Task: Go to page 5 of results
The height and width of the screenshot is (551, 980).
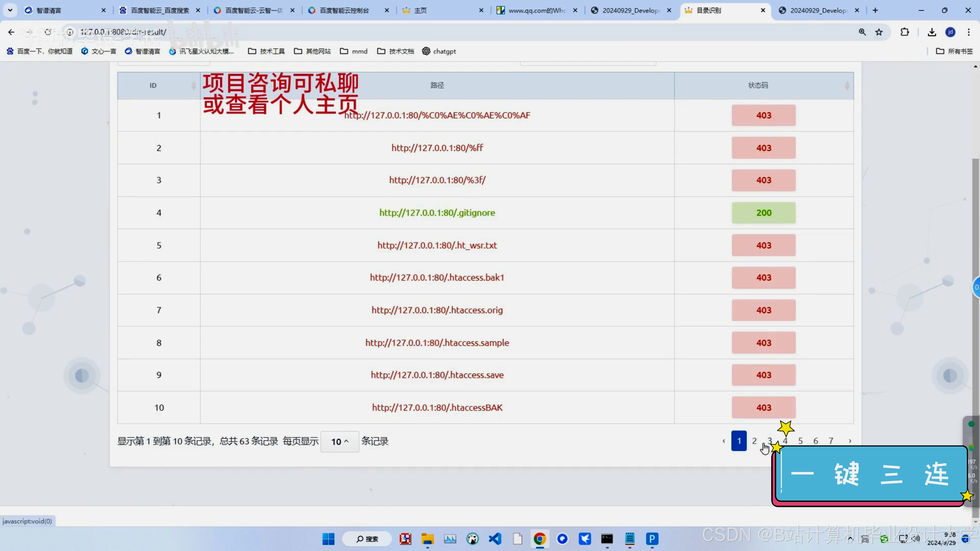Action: 800,441
